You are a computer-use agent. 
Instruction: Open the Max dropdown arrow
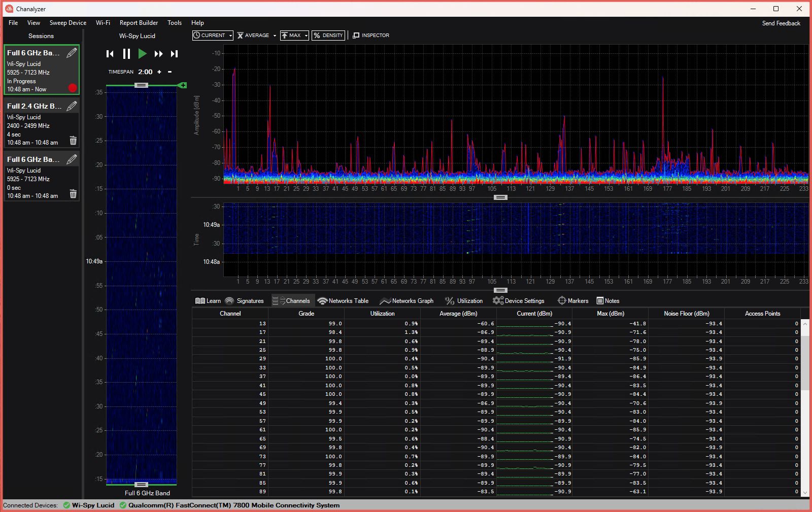(x=306, y=36)
